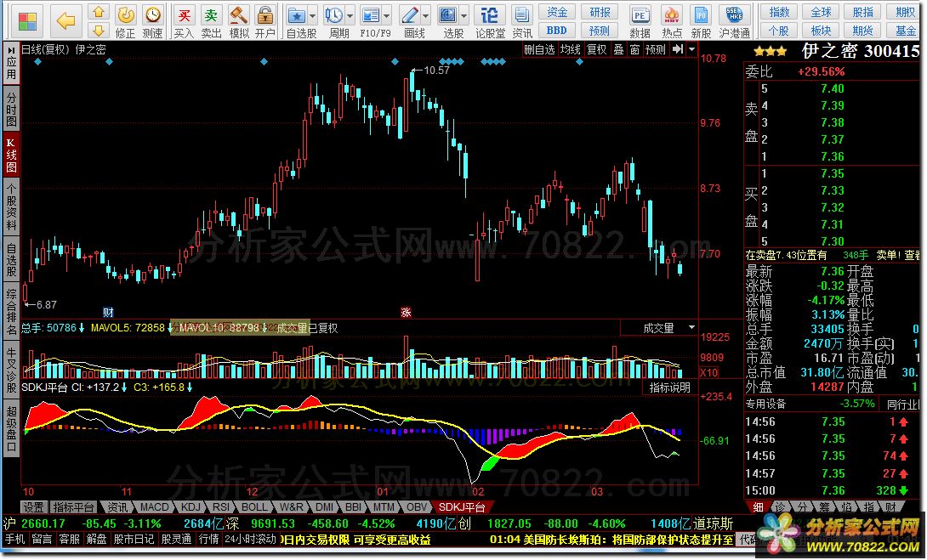Image resolution: width=927 pixels, height=560 pixels.
Task: Click the down arrow page button
Action: (99, 30)
